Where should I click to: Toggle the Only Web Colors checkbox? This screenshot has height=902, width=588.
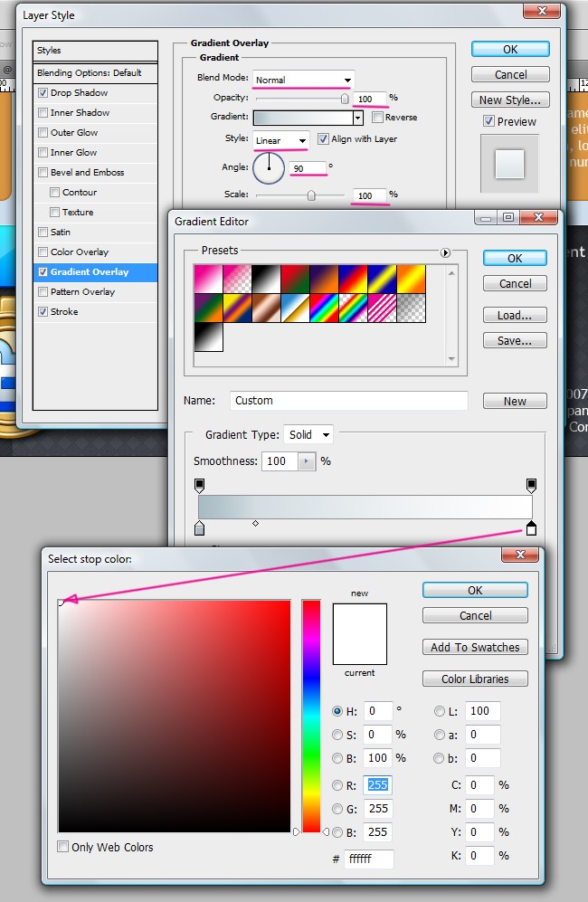pyautogui.click(x=63, y=847)
